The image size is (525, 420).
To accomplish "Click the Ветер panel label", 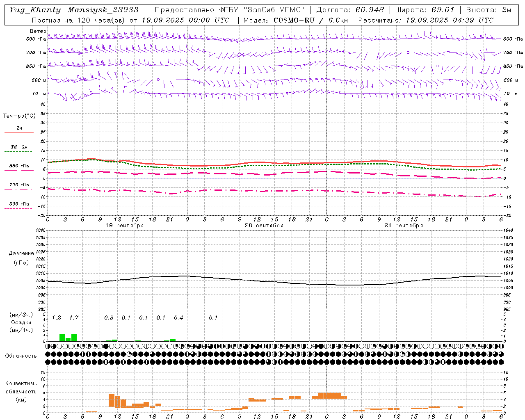I will [38, 31].
